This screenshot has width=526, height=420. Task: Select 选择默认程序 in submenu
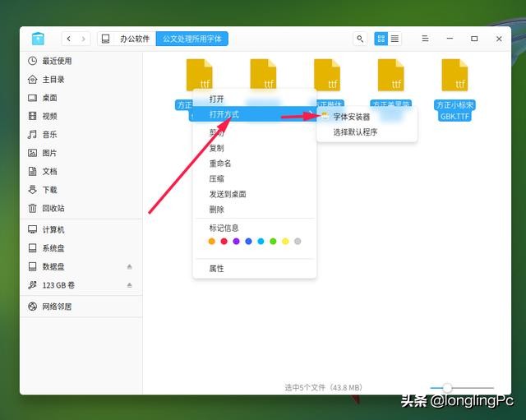[x=367, y=132]
